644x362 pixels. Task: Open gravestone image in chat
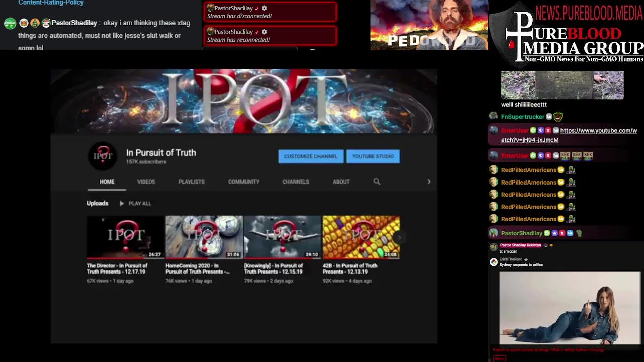562,85
